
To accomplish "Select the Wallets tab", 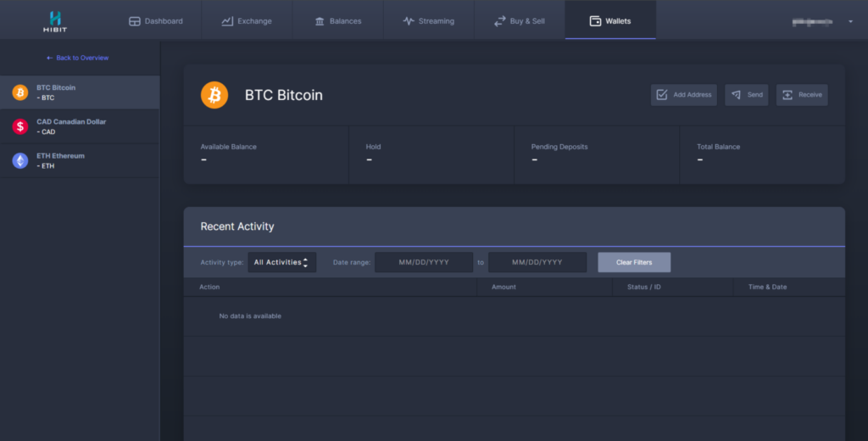I will click(610, 20).
